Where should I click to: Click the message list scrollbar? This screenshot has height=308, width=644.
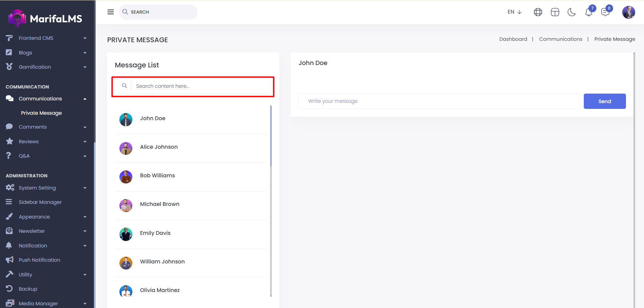click(271, 136)
